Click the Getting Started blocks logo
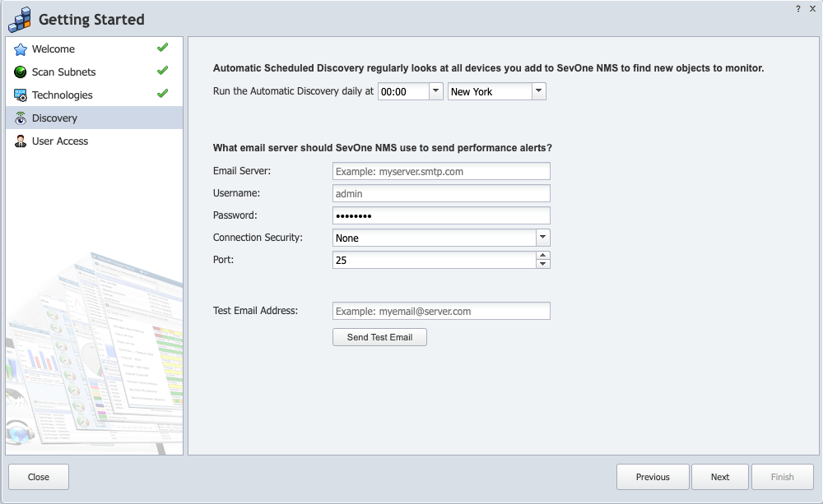Viewport: 823px width, 504px height. point(20,20)
